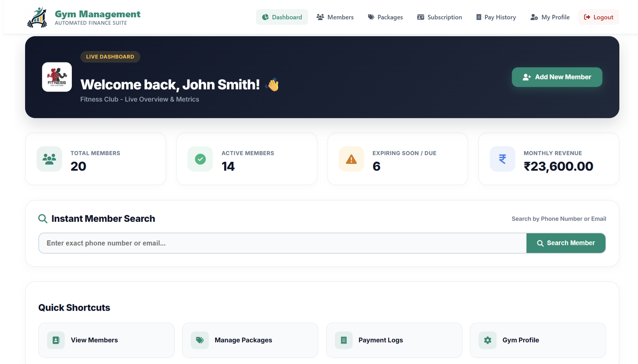This screenshot has height=364, width=638.
Task: Click the LIVE DASHBOARD badge
Action: coord(110,57)
